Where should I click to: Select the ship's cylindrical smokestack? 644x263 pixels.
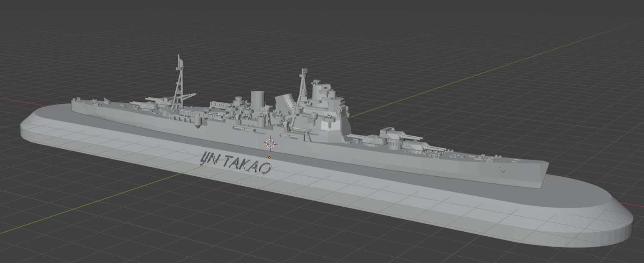click(x=258, y=100)
